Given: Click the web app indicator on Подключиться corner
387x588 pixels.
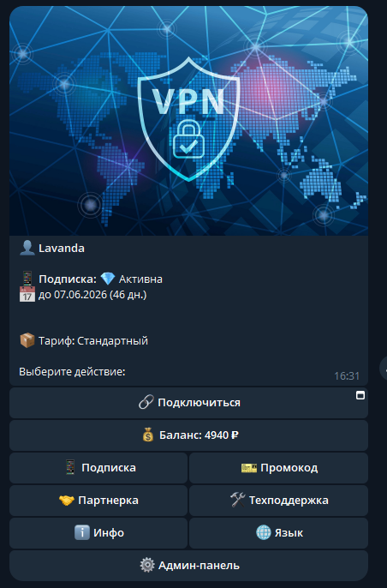Looking at the screenshot, I should pos(360,395).
